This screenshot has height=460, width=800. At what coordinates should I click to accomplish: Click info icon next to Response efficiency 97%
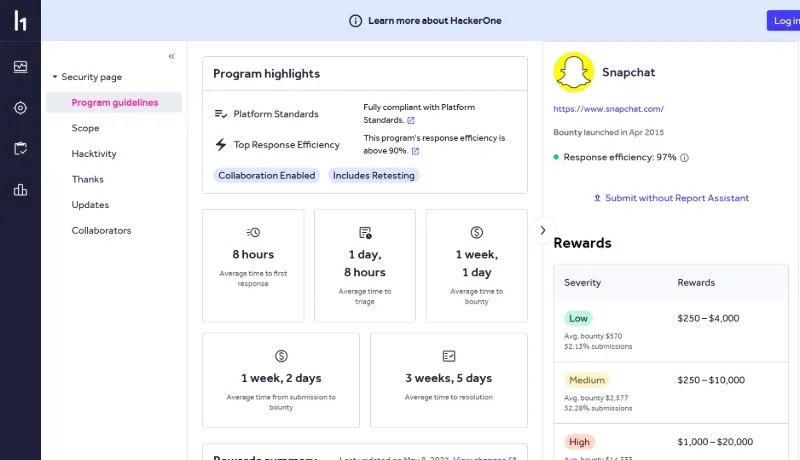(684, 158)
